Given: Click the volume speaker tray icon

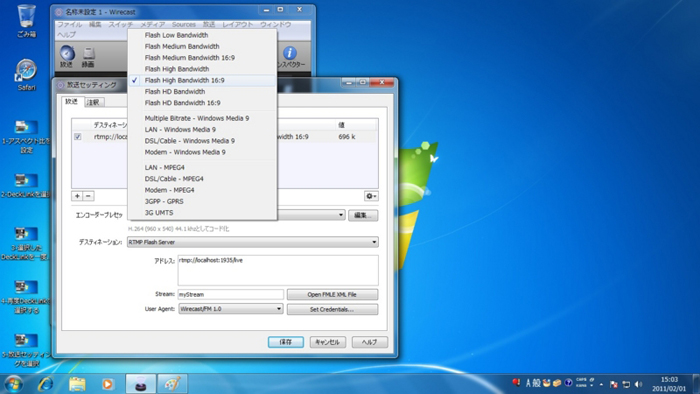Looking at the screenshot, I should [638, 384].
